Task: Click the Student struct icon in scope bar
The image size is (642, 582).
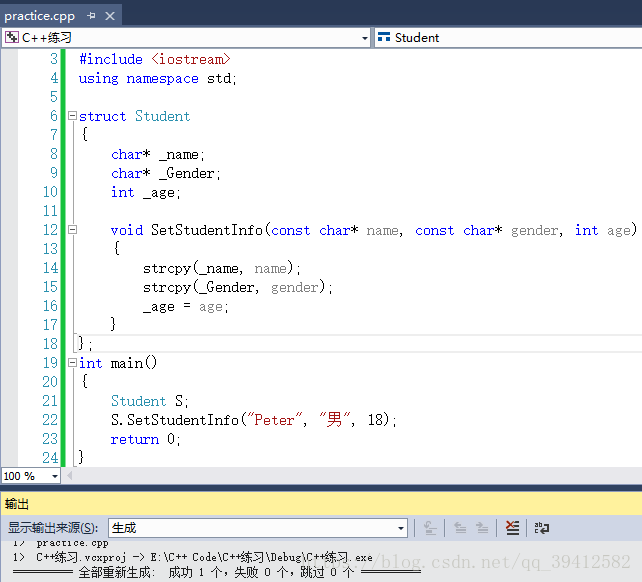Action: 384,38
